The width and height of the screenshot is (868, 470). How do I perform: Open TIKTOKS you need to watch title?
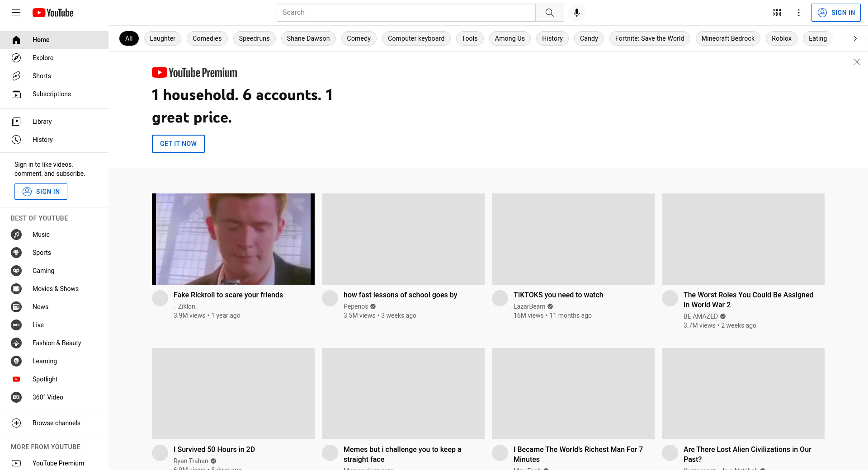point(558,295)
